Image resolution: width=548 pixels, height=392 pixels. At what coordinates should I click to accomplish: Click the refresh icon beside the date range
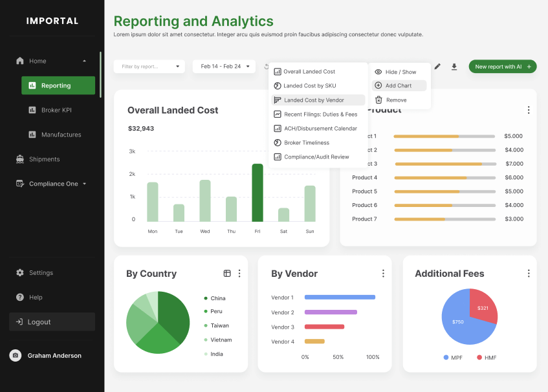[265, 66]
